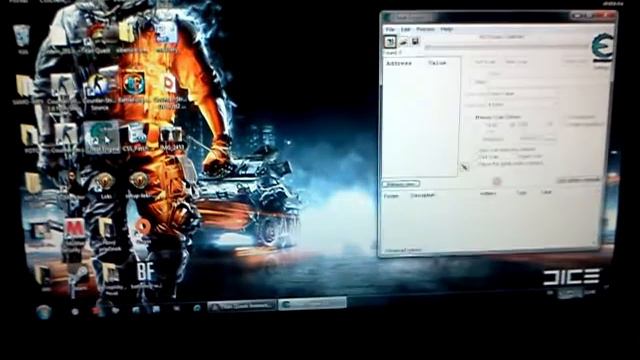Click the Value input field
Screen dimensions: 640x360
(547, 82)
